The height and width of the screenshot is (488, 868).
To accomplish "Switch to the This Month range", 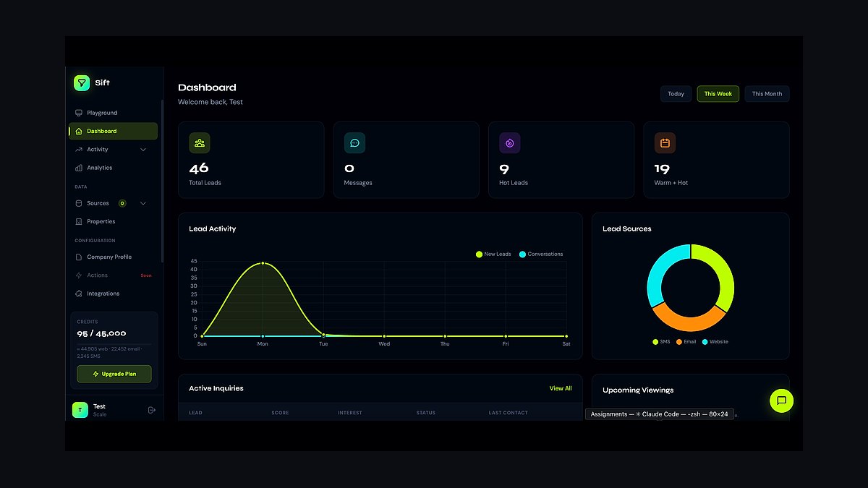I will (x=767, y=94).
